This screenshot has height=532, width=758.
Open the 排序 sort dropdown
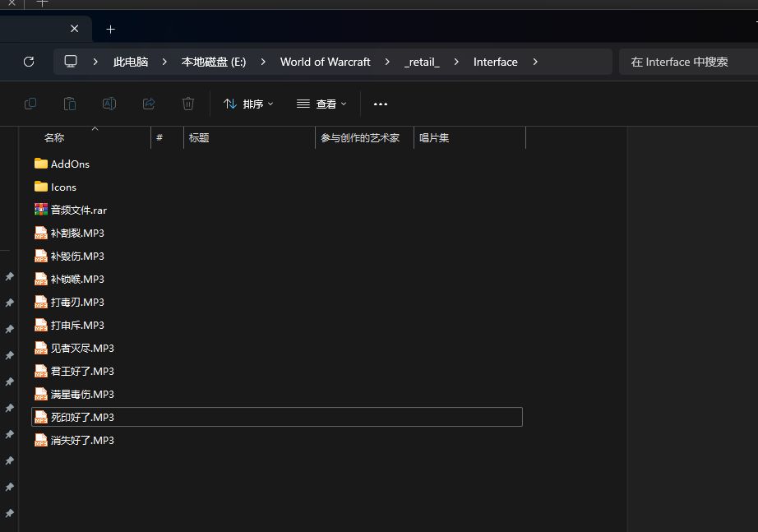(248, 104)
